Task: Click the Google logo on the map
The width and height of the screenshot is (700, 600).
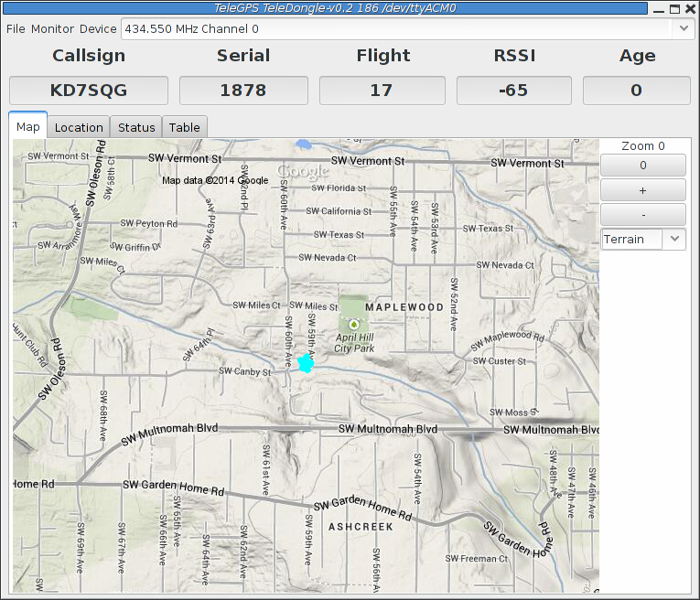Action: tap(303, 171)
